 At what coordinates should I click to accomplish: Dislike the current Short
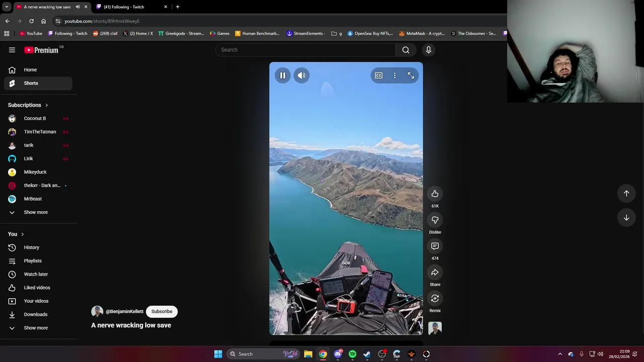(x=435, y=220)
